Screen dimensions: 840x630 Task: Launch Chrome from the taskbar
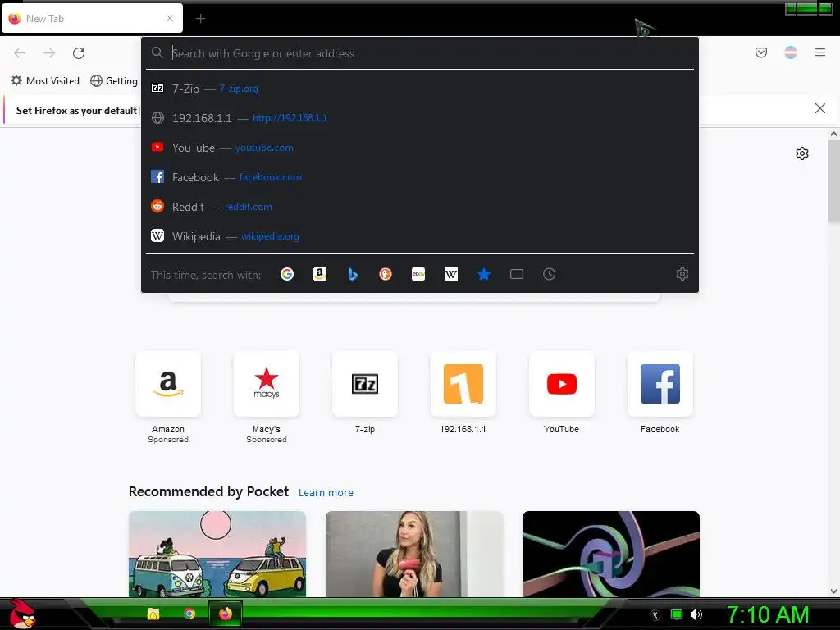point(189,614)
